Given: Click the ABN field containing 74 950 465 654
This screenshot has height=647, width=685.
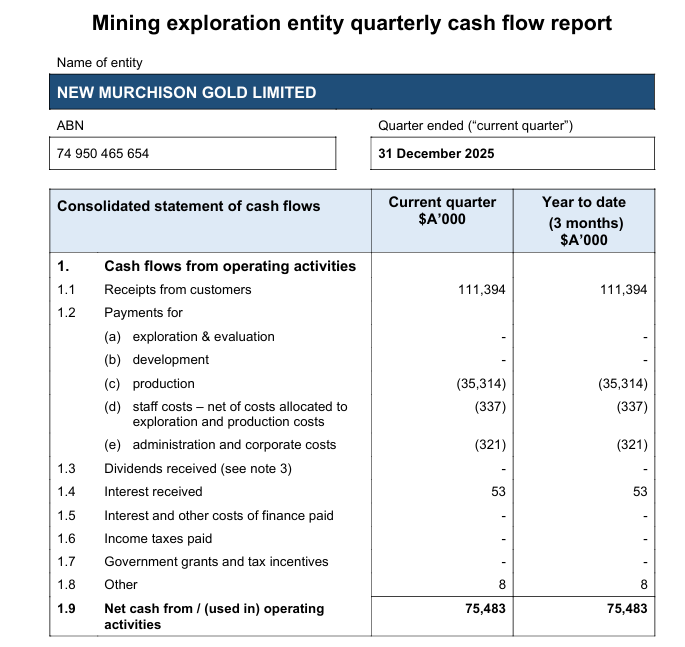Looking at the screenshot, I should 195,154.
